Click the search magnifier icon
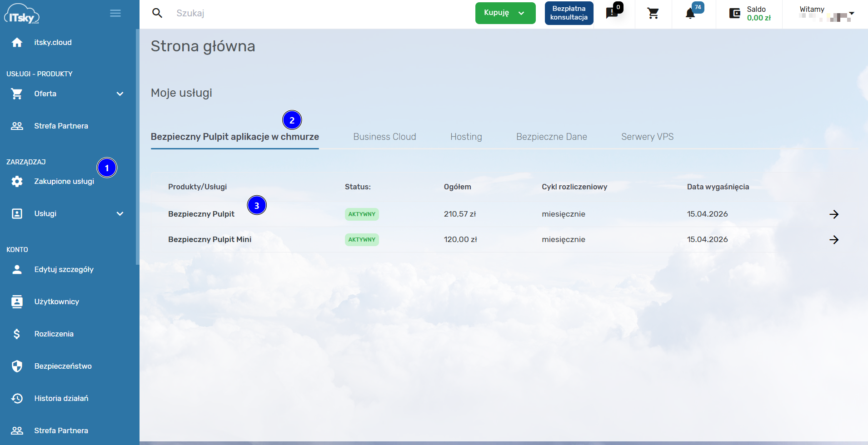Screen dimensions: 868x445 pyautogui.click(x=157, y=13)
